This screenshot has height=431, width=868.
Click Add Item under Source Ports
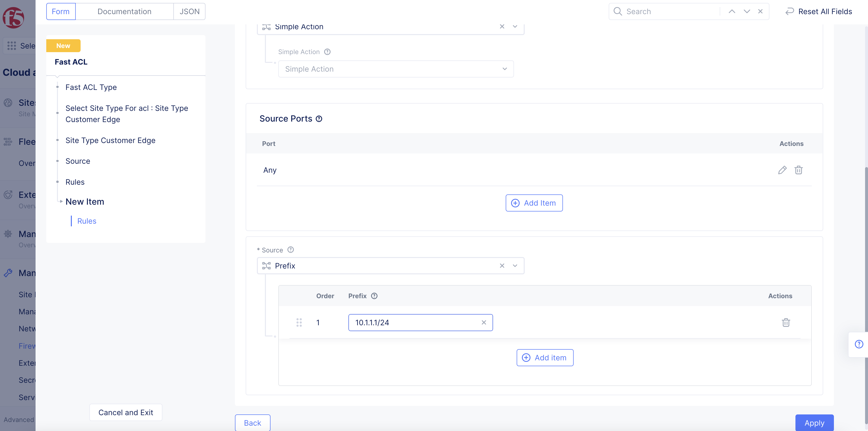534,203
